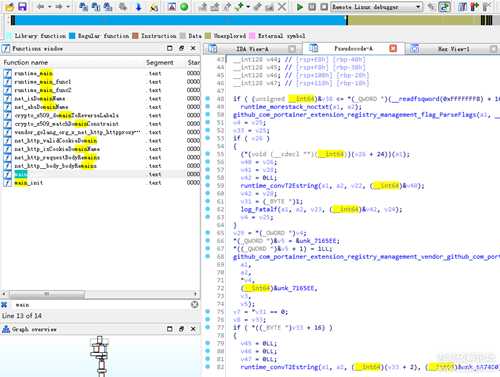Click the Functions window horizontal scrollbar thumb
This screenshot has height=377, width=500.
tap(47, 294)
